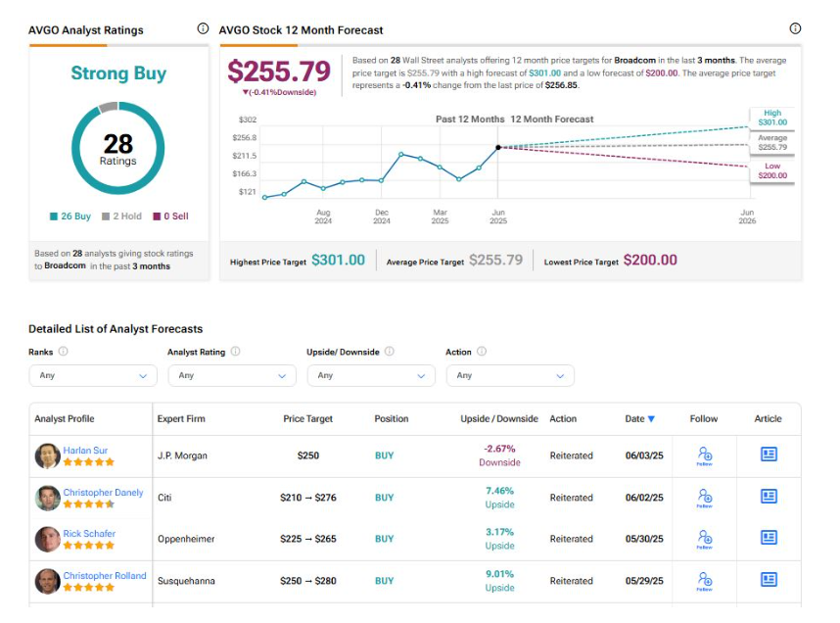Click the 9.01% Upside value for Susquehanna

coord(499,581)
